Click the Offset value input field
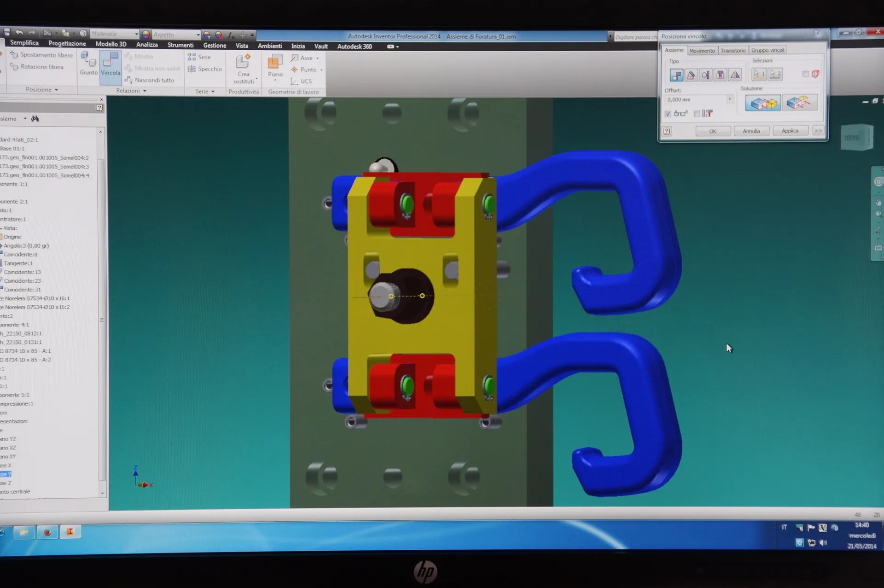The image size is (884, 588). coord(695,99)
